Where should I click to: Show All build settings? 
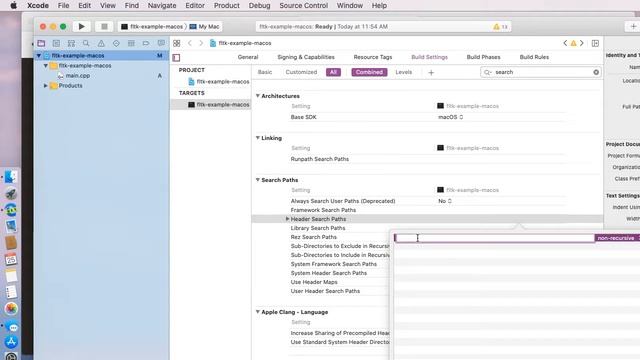coord(333,72)
